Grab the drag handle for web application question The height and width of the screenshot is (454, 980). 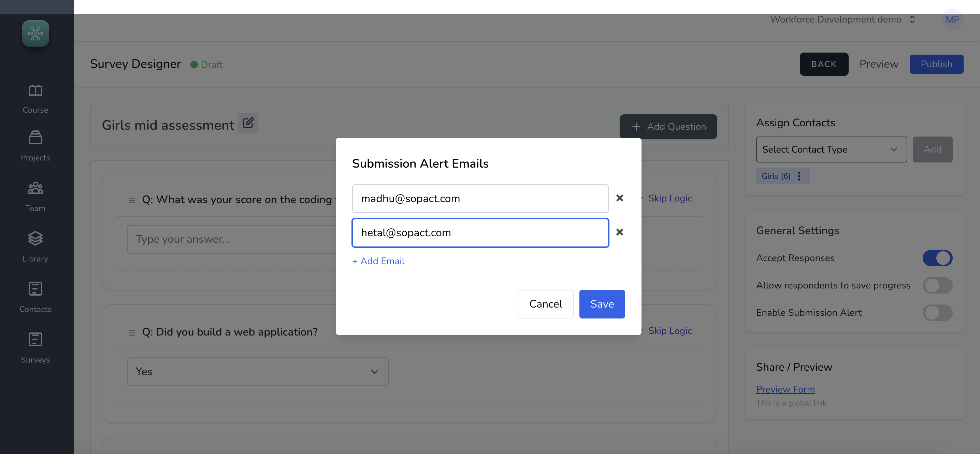pos(132,332)
